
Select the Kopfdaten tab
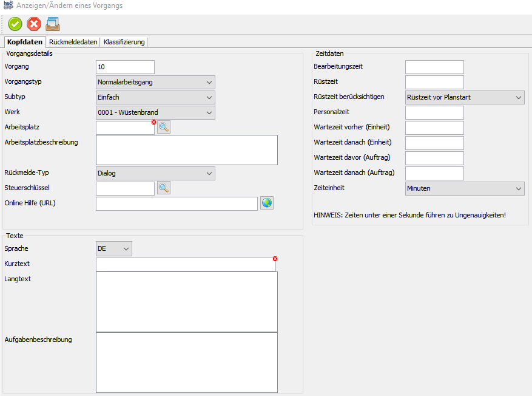coord(25,42)
